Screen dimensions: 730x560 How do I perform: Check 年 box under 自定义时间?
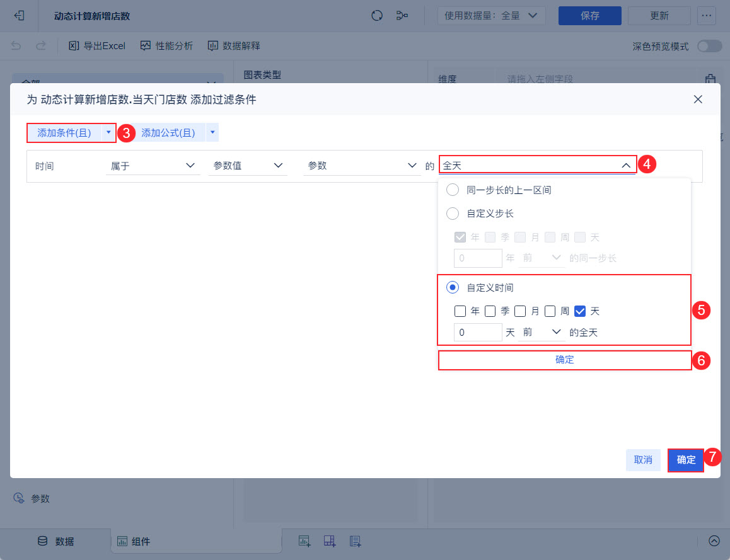(460, 311)
